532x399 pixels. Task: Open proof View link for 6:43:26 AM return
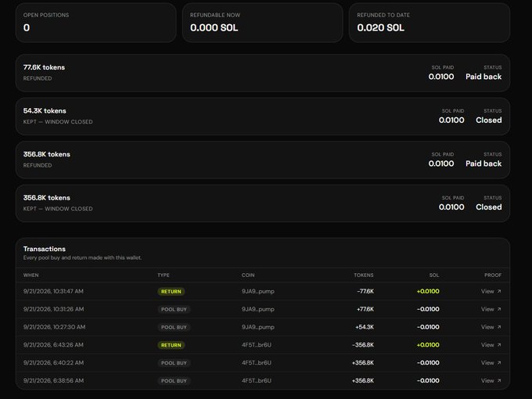point(491,345)
